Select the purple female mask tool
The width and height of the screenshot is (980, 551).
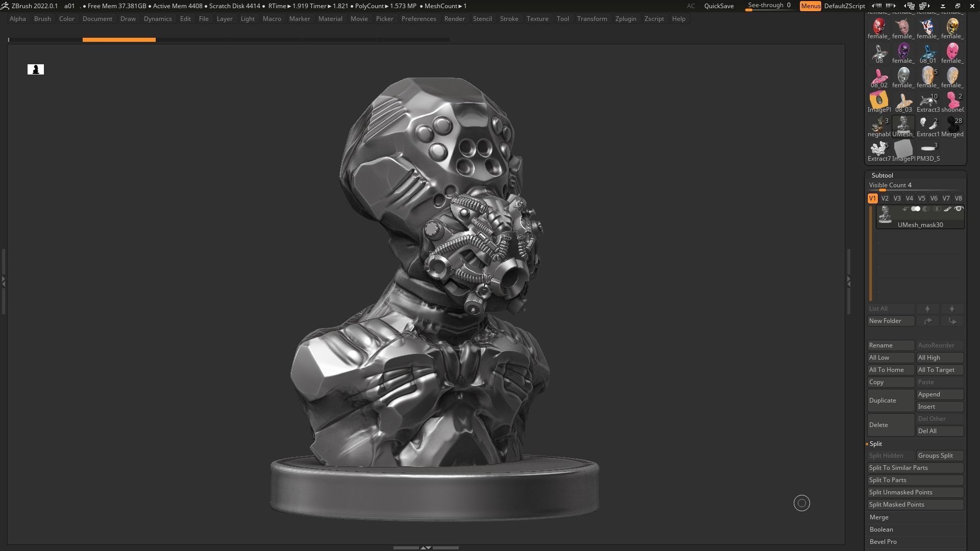[903, 52]
